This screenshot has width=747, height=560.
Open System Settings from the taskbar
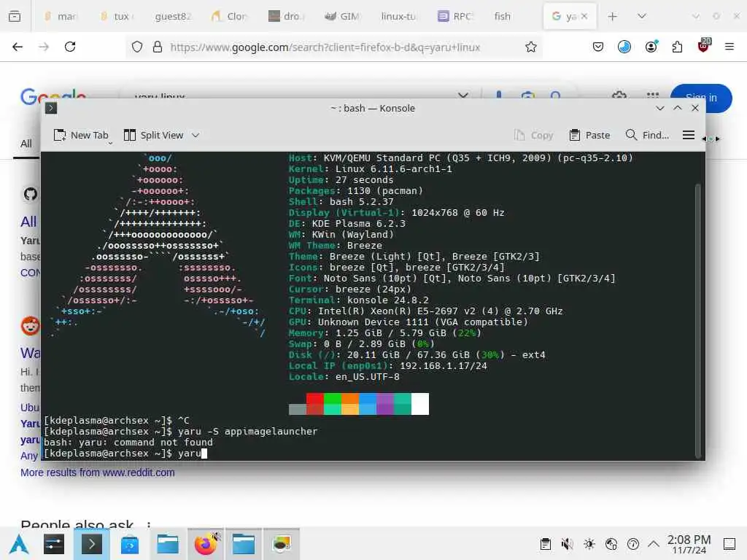[54, 544]
